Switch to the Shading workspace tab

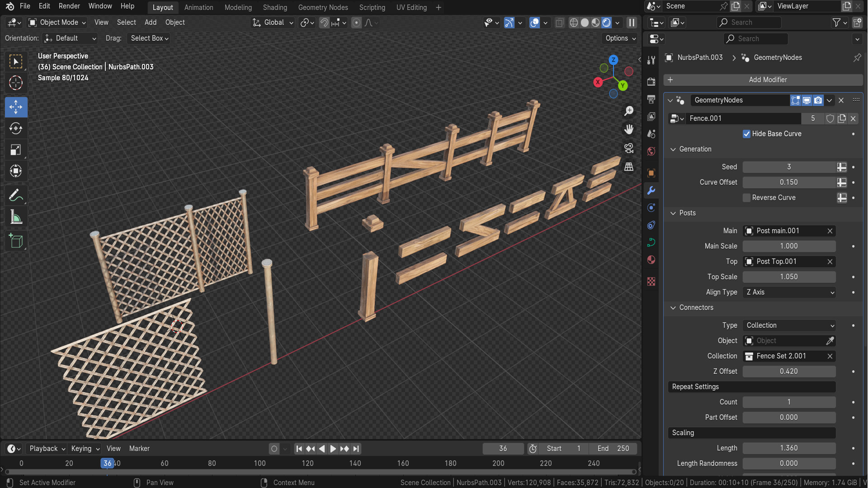275,7
